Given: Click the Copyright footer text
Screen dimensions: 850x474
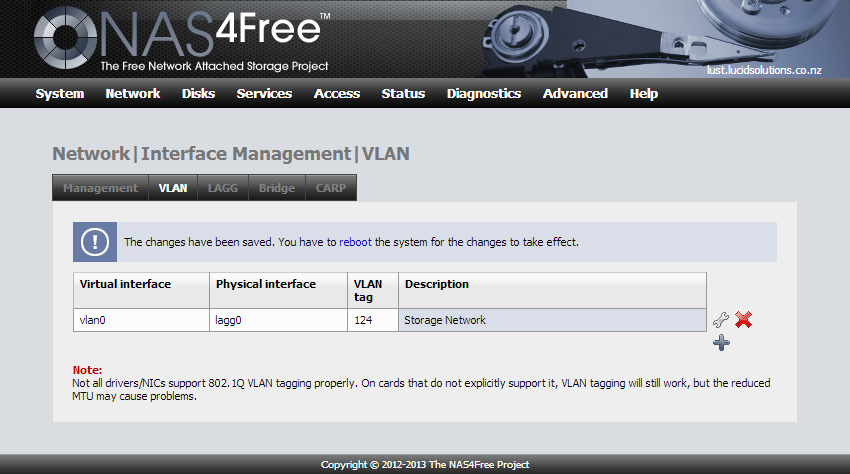Looking at the screenshot, I should [x=425, y=464].
